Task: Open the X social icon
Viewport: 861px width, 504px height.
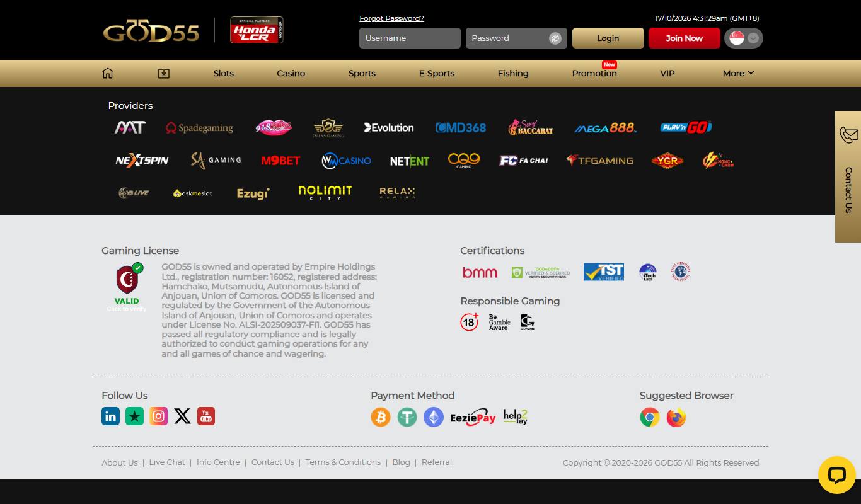Action: (182, 416)
